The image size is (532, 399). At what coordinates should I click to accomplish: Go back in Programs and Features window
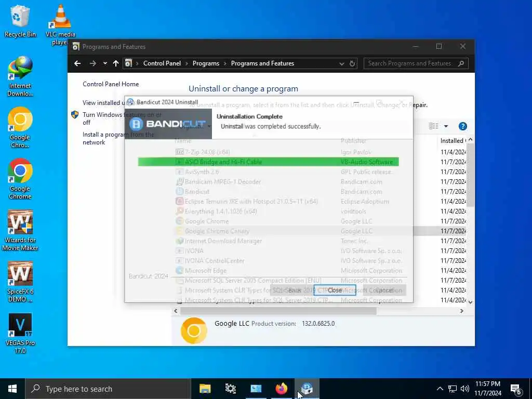pos(77,63)
